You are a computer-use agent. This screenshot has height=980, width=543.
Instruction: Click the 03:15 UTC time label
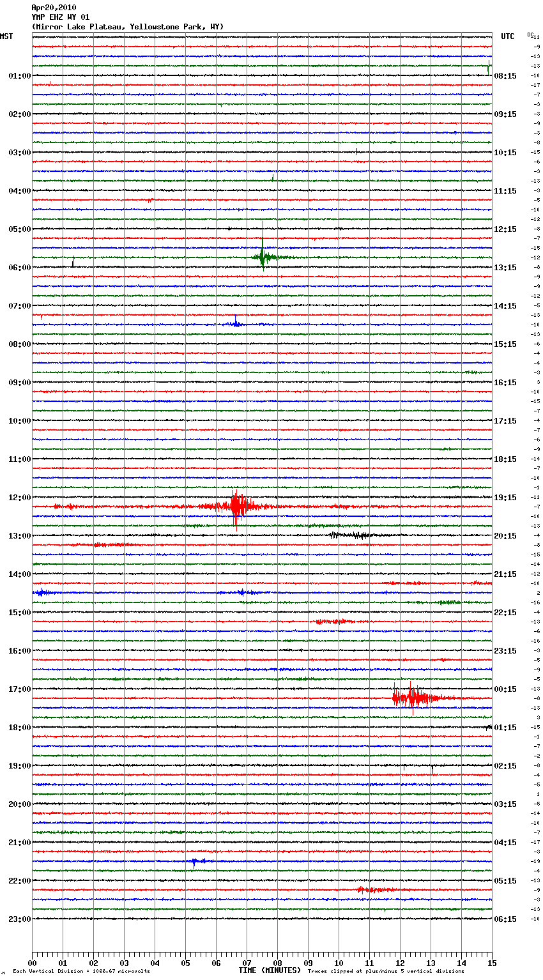pyautogui.click(x=505, y=804)
